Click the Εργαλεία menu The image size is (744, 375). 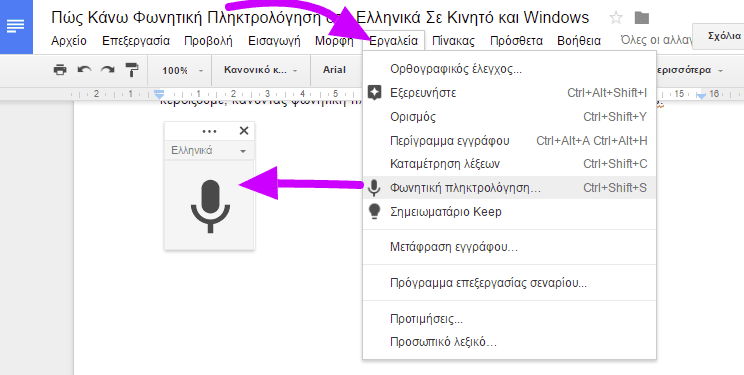(393, 41)
